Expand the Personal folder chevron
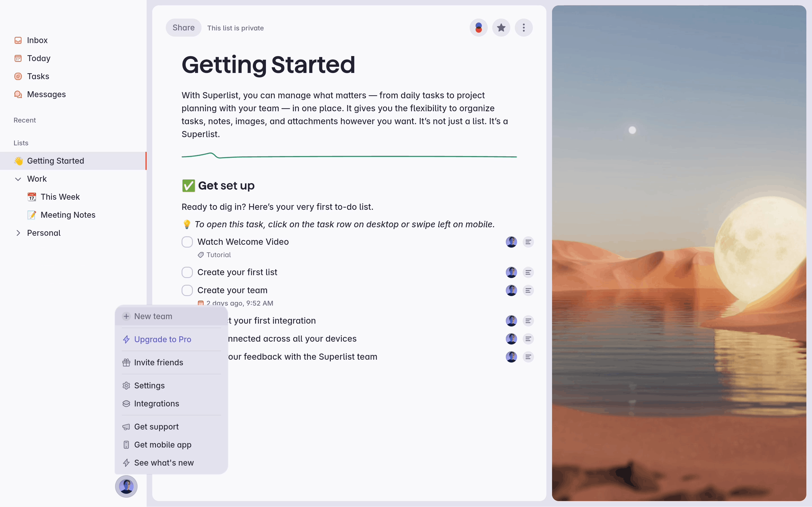This screenshot has width=812, height=507. click(18, 233)
